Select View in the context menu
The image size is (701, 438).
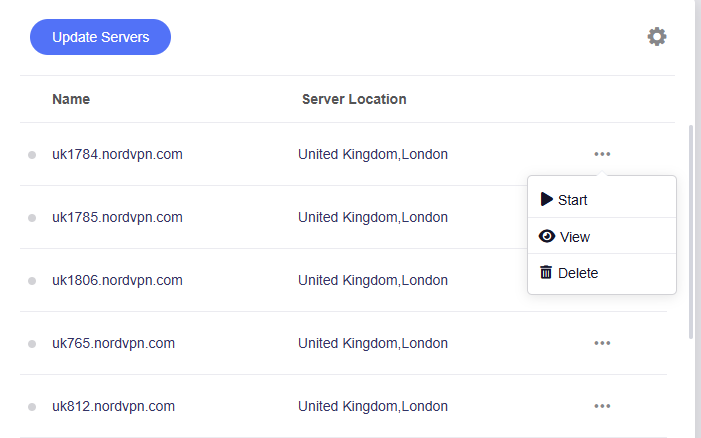[575, 237]
